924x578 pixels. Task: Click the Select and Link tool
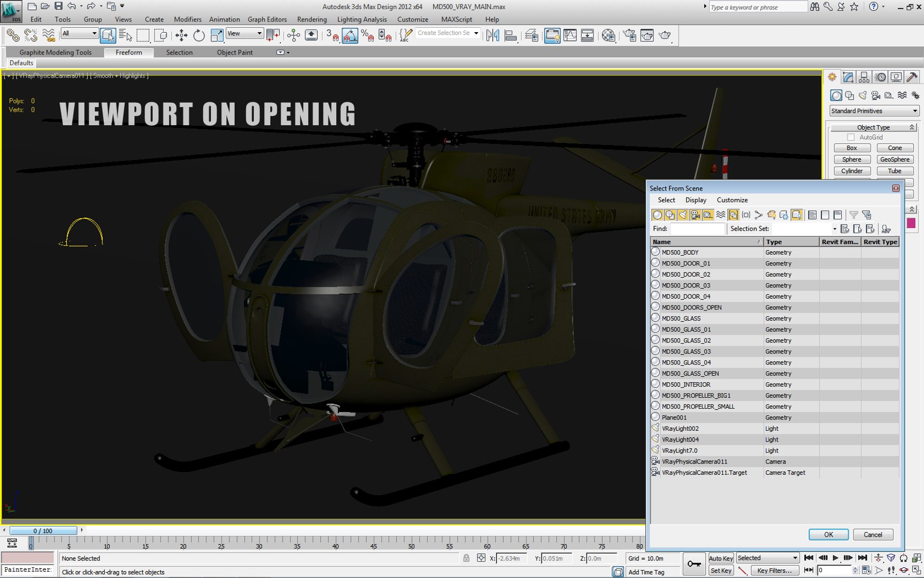point(13,35)
